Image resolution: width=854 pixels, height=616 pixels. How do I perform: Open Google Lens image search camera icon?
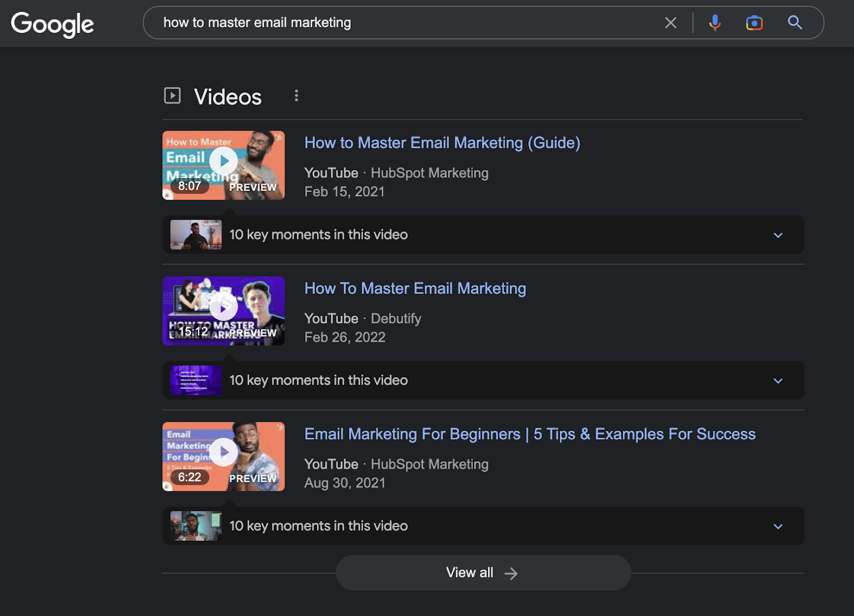tap(754, 22)
